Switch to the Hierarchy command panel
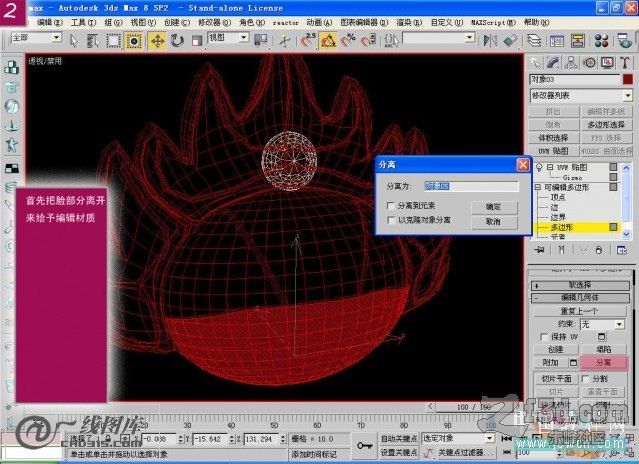Image resolution: width=639 pixels, height=464 pixels. 571,62
